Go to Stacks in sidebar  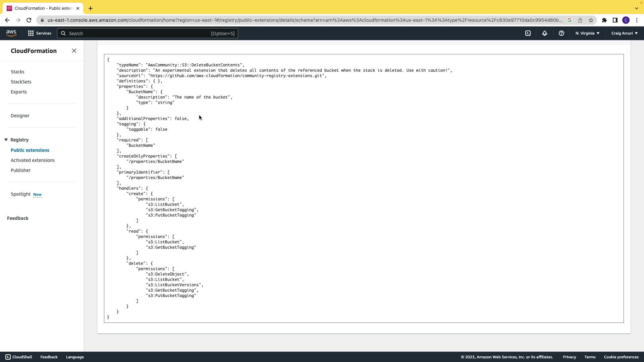pyautogui.click(x=17, y=72)
